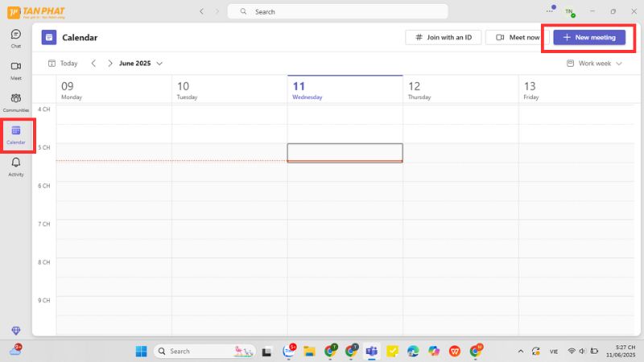Create a New meeting
This screenshot has height=362, width=644.
tap(589, 37)
